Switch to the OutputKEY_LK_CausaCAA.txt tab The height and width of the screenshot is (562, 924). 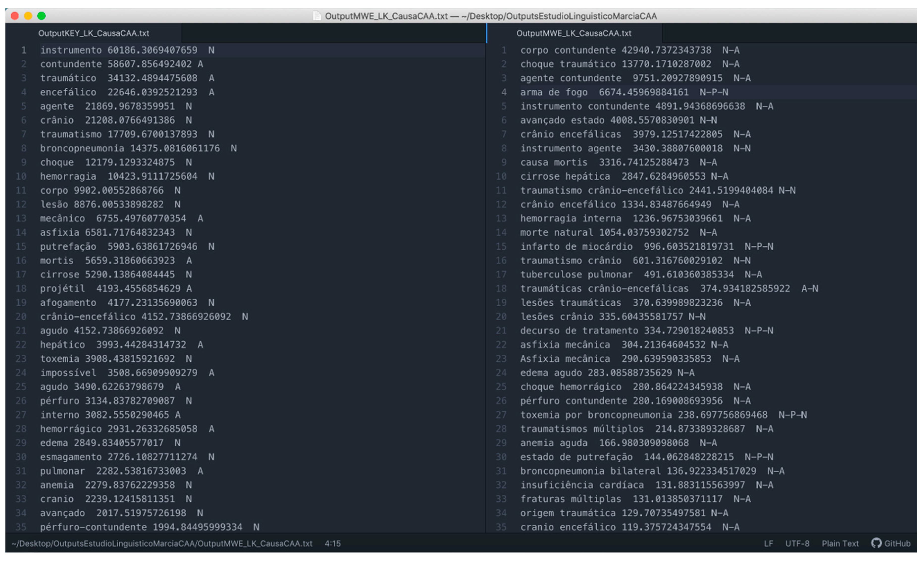click(x=93, y=33)
